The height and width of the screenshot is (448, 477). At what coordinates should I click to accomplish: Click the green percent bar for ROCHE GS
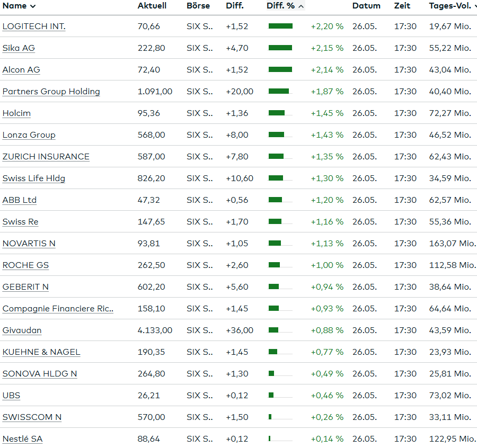coord(274,265)
